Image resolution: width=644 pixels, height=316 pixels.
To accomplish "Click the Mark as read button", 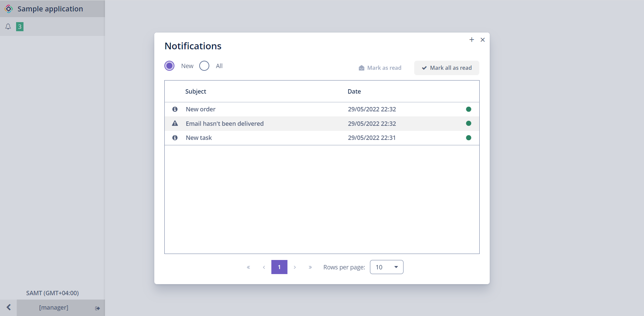I will (380, 68).
